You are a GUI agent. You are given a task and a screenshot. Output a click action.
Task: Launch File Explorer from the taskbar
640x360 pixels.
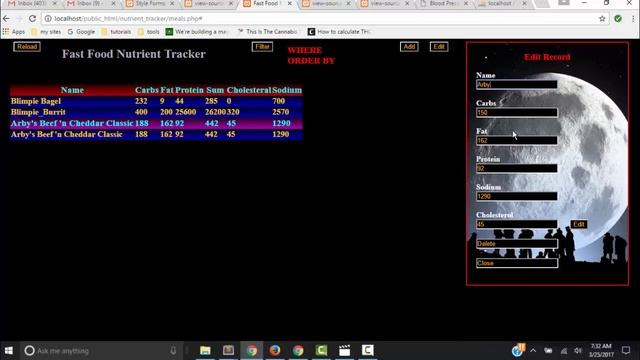(x=205, y=350)
